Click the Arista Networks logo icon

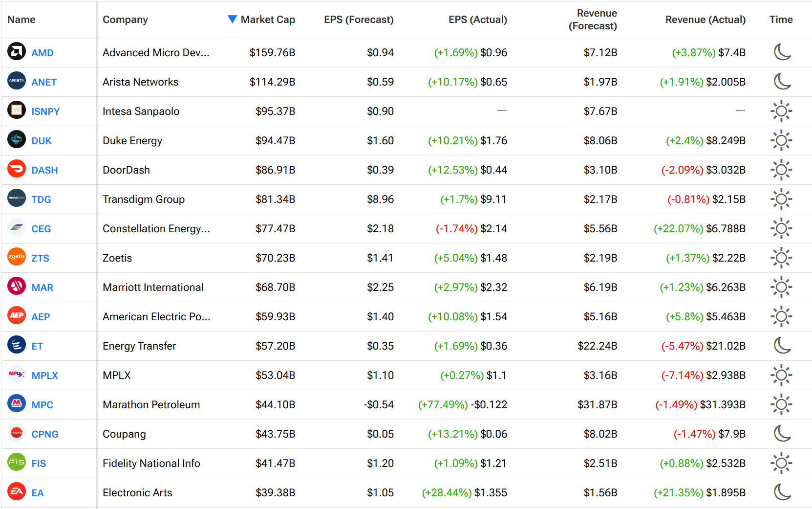[x=17, y=81]
